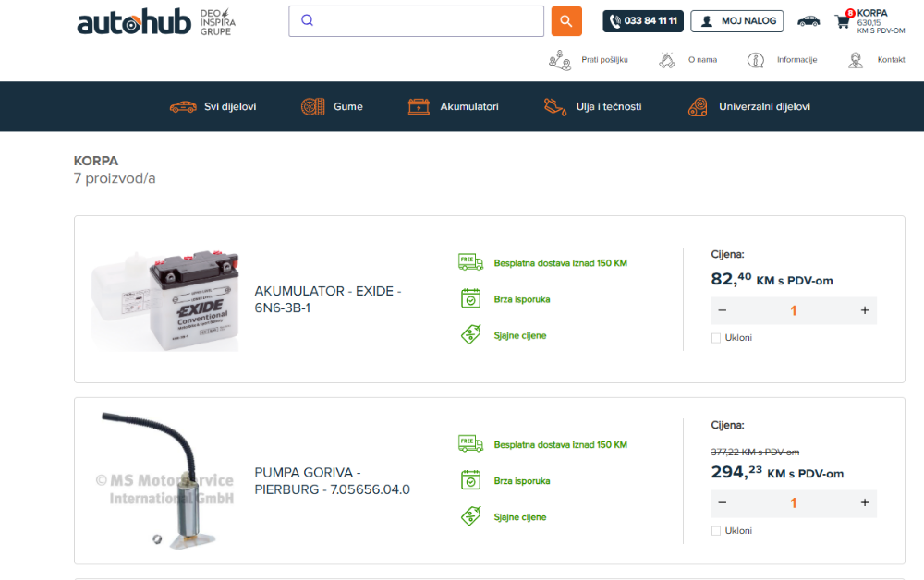
Task: Focus the product search input field
Action: click(x=416, y=21)
